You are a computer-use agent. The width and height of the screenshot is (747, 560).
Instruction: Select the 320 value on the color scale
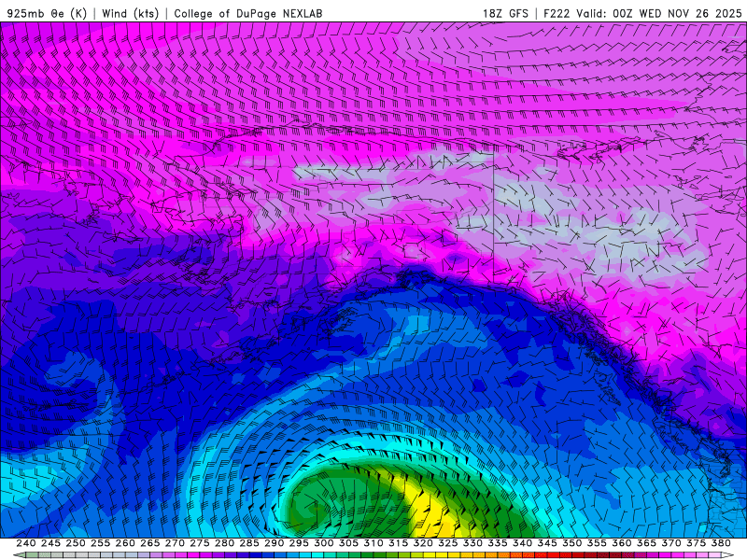[423, 543]
